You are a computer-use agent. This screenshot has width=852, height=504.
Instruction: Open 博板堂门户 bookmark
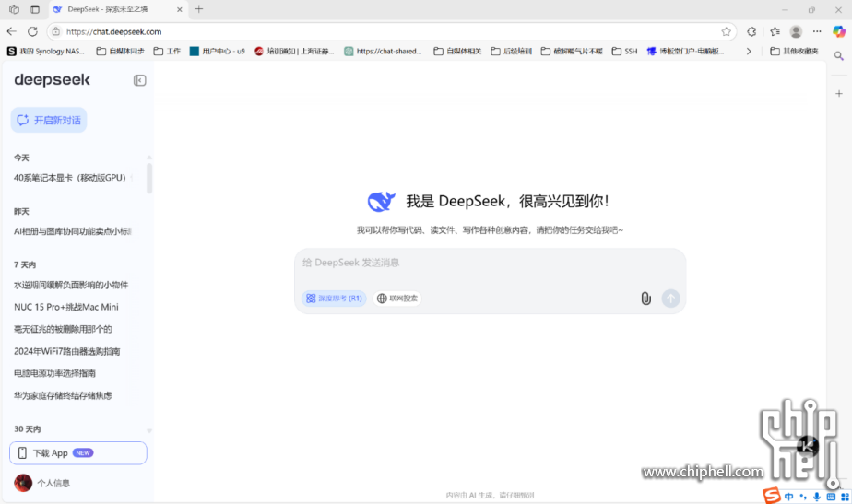(686, 51)
